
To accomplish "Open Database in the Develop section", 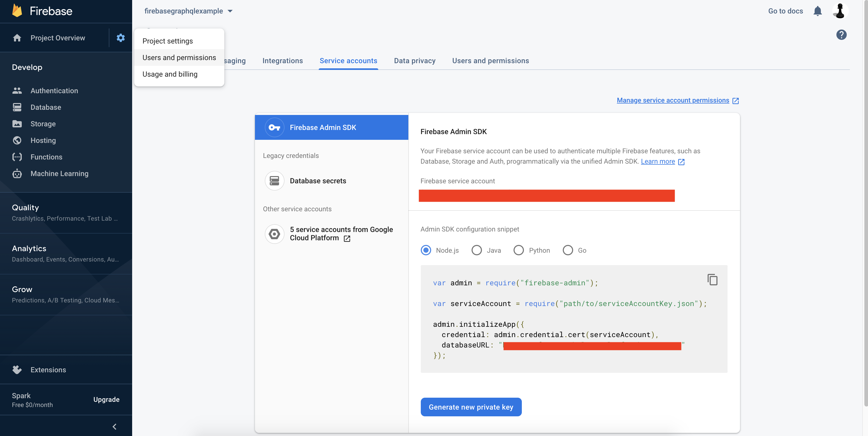I will click(x=46, y=107).
